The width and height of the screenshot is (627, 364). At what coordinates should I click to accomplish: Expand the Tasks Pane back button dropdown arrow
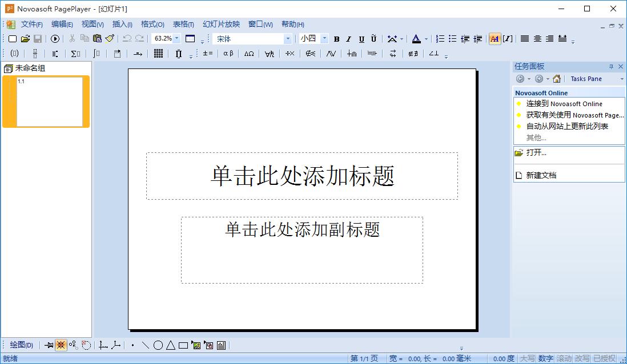pyautogui.click(x=529, y=79)
